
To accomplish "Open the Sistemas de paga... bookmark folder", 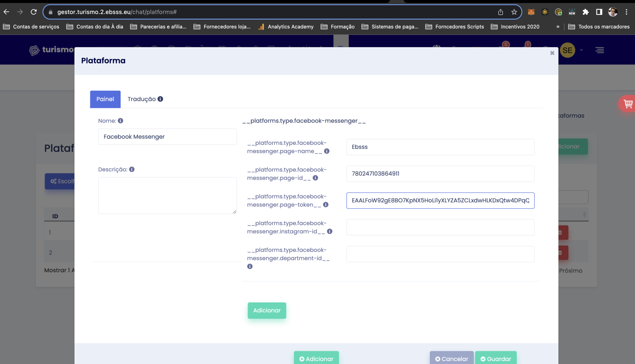I will (x=390, y=27).
